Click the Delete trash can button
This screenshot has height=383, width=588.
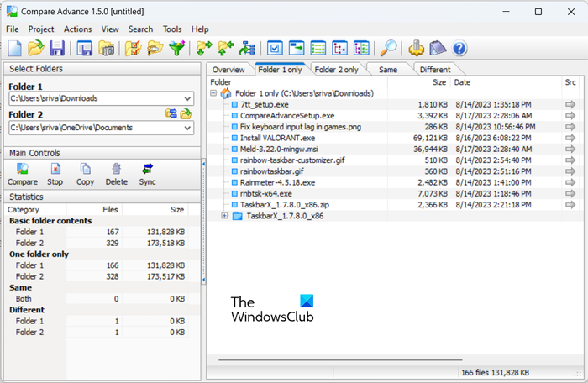click(x=117, y=174)
